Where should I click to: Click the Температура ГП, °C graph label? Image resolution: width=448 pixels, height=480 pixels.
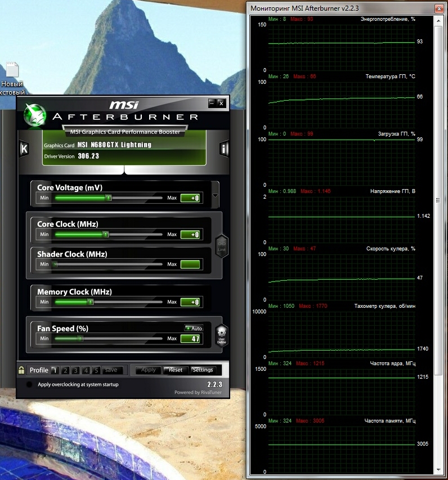pos(390,76)
